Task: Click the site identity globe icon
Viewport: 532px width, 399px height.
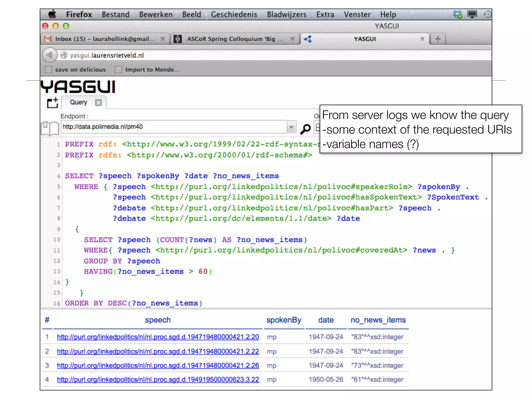Action: 64,55
